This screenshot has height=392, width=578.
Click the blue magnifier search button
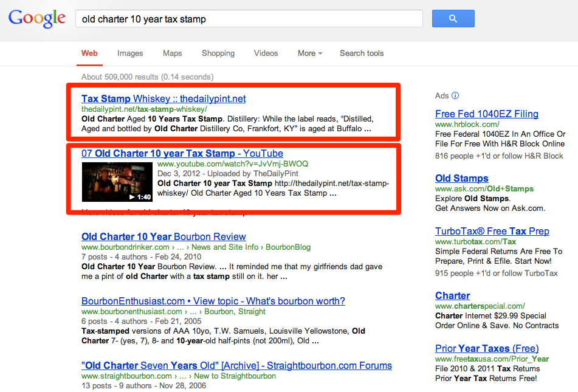pyautogui.click(x=453, y=18)
